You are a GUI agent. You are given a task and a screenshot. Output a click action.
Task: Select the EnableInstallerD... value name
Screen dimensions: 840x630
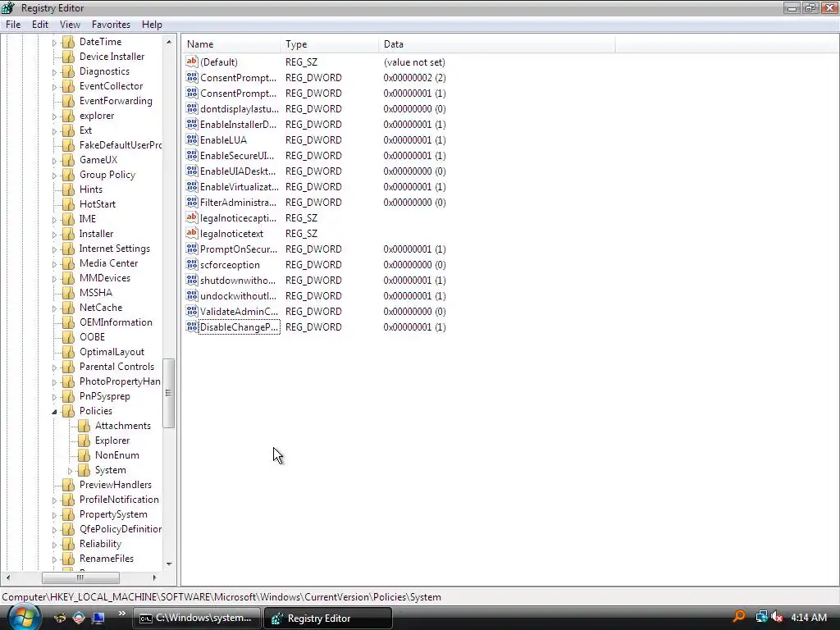(239, 125)
